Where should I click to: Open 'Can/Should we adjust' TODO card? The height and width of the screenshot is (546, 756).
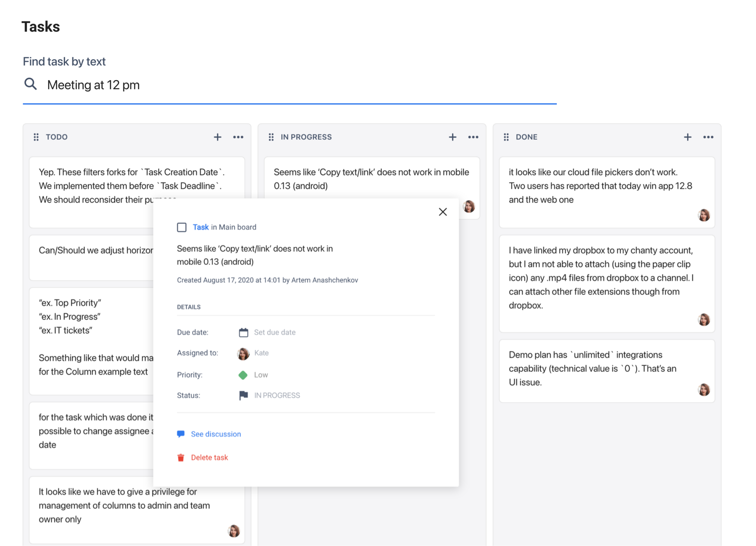[92, 258]
